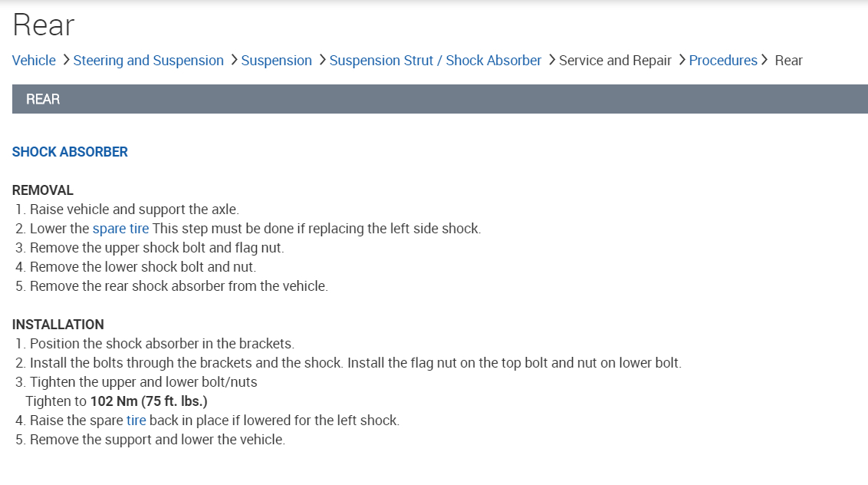The image size is (868, 485).
Task: Click the chevron after Vehicle
Action: click(66, 60)
